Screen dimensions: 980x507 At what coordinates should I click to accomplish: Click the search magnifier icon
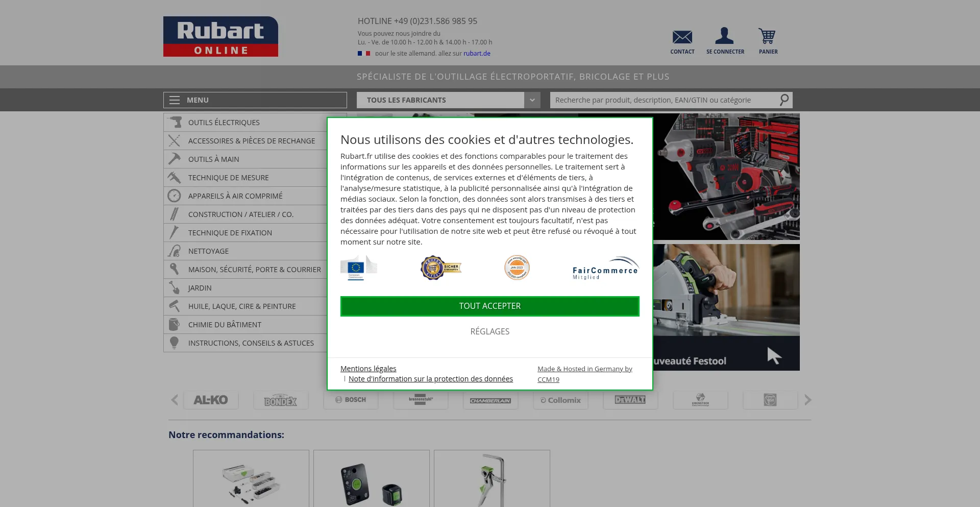(x=784, y=100)
